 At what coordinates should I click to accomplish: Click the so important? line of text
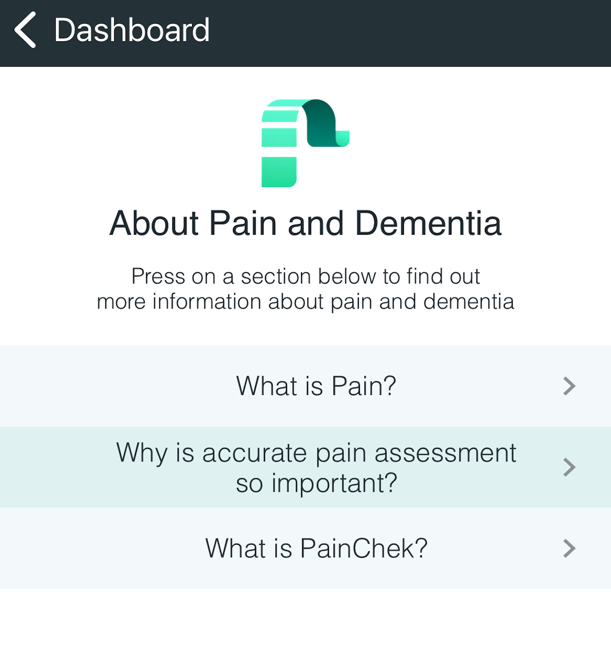tap(316, 483)
